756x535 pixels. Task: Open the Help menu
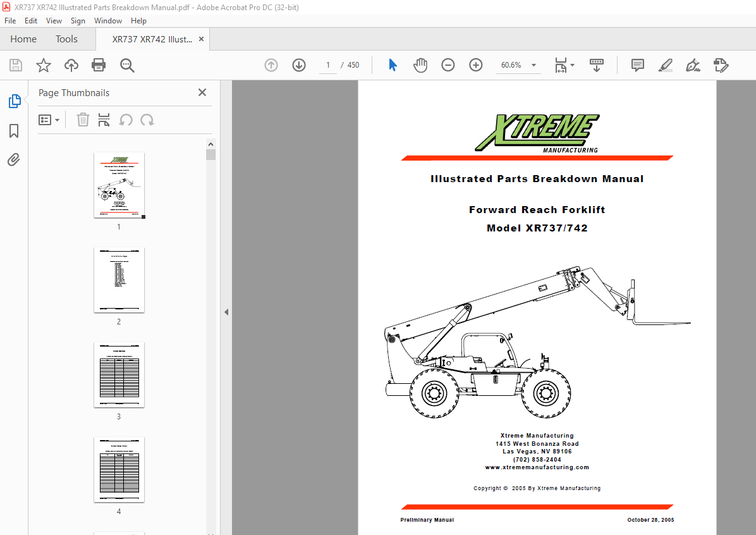[x=138, y=21]
